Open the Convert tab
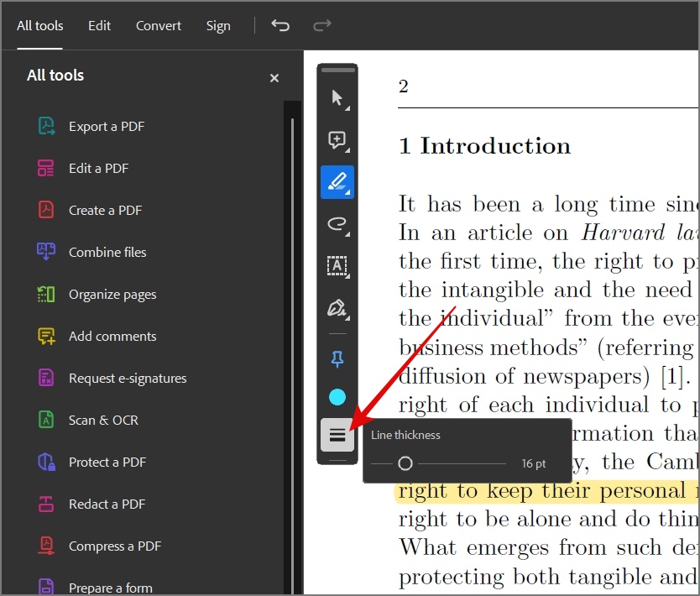 159,26
